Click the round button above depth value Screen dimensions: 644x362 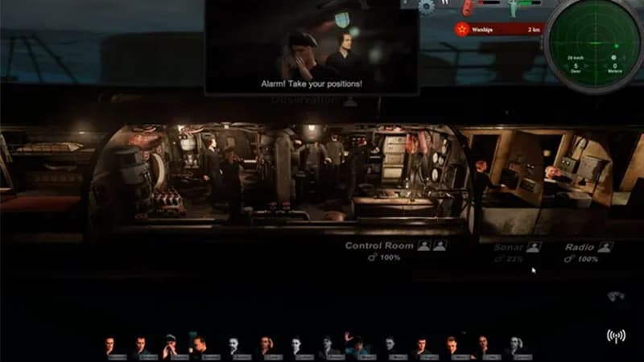[613, 57]
